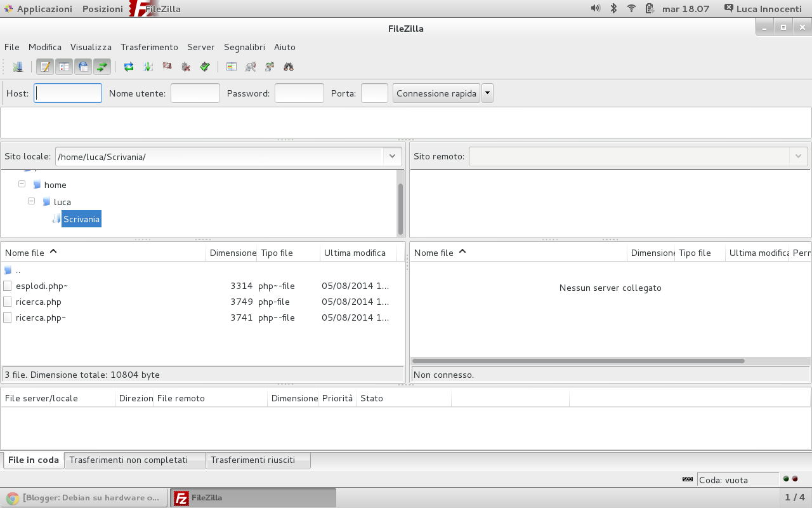Expand the Sito remoto path dropdown

(x=798, y=156)
